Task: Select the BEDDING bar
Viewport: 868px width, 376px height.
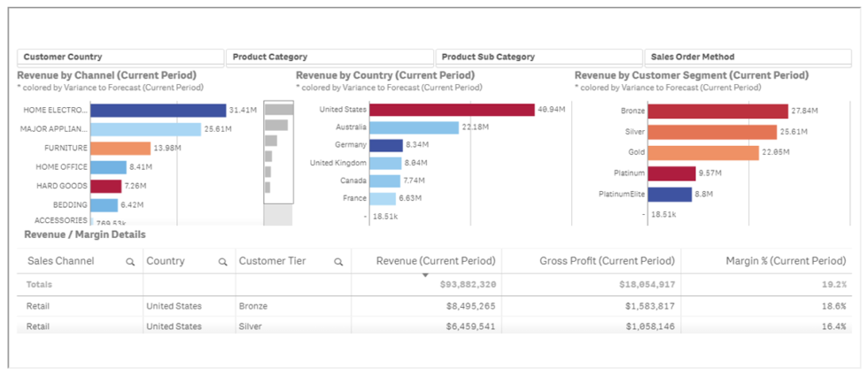Action: tap(105, 205)
